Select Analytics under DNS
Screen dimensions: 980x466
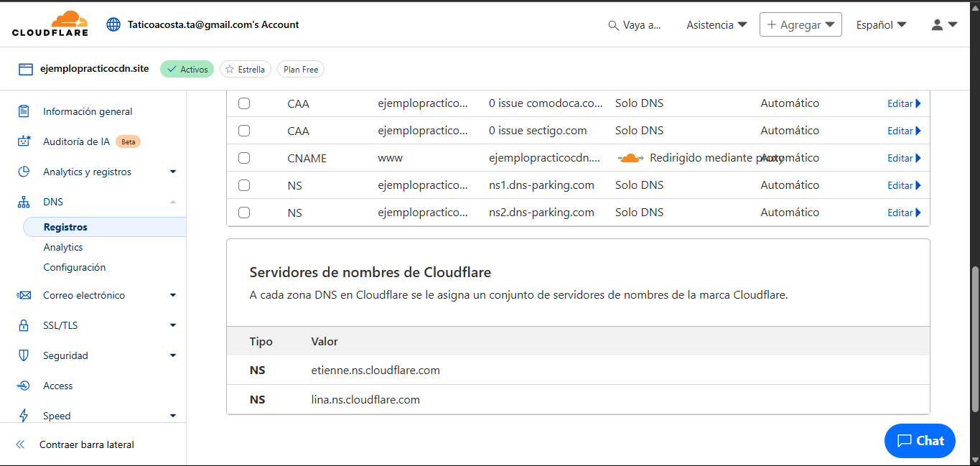click(x=63, y=247)
